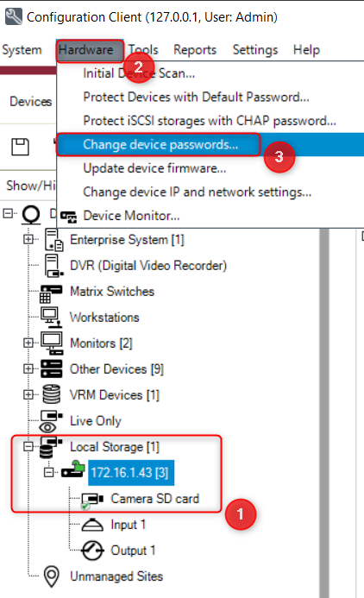Click the Device Monitor icon in menu
364x598 pixels.
(x=69, y=217)
